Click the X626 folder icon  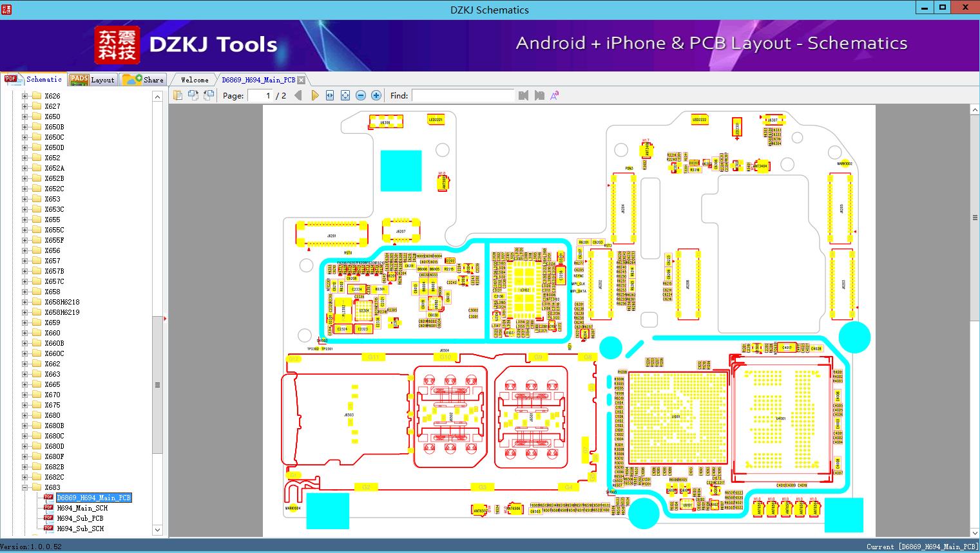pos(37,96)
